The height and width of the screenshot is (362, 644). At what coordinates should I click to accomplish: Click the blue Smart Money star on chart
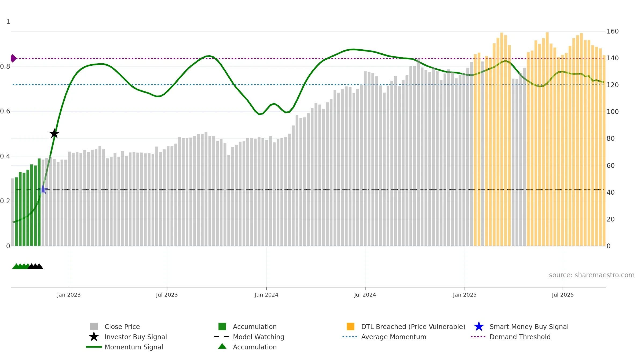43,190
